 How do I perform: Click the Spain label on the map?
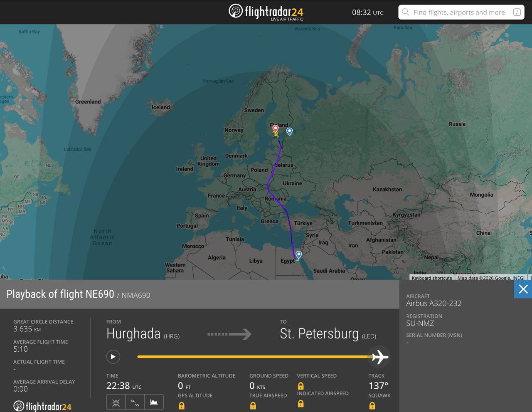(202, 216)
